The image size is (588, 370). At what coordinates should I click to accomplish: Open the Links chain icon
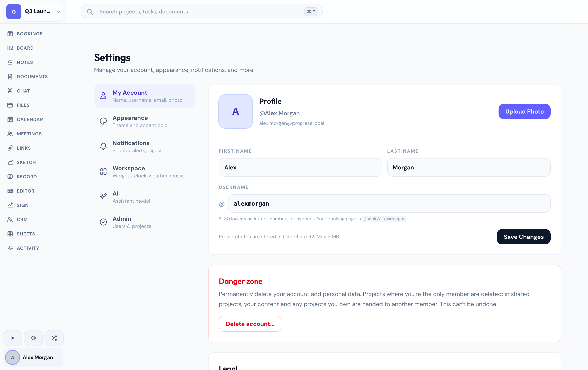pos(10,148)
